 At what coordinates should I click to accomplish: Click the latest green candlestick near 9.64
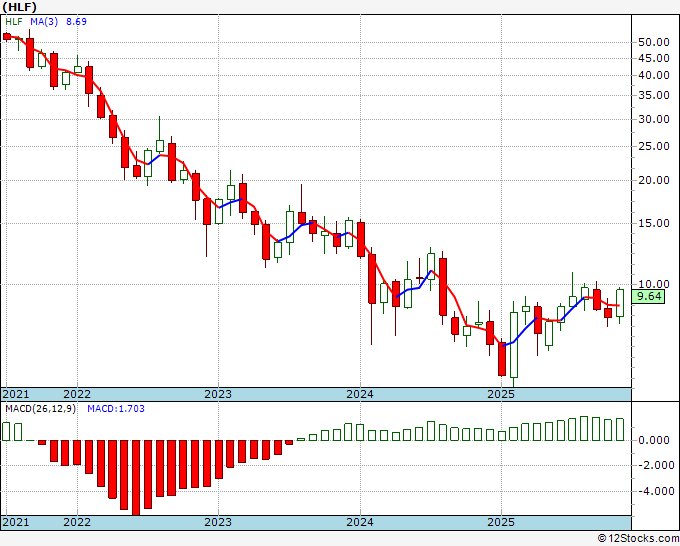tap(620, 304)
